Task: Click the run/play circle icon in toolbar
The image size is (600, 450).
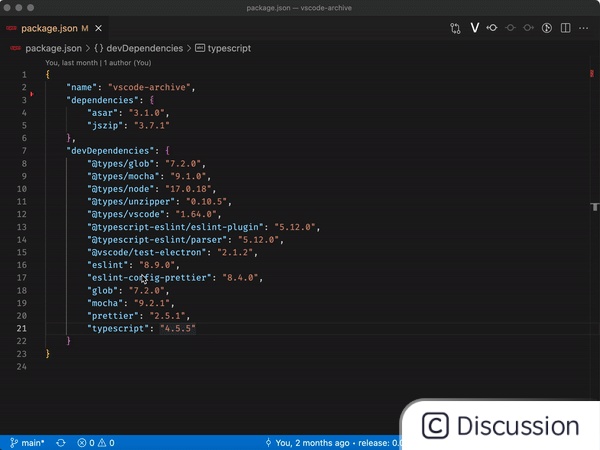Action: coord(547,28)
